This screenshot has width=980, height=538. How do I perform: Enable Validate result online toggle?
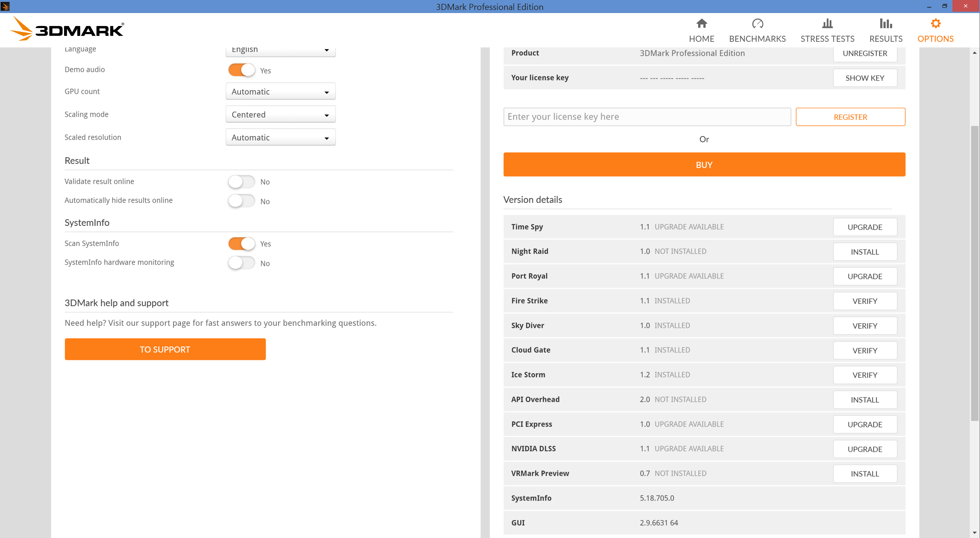pyautogui.click(x=242, y=182)
